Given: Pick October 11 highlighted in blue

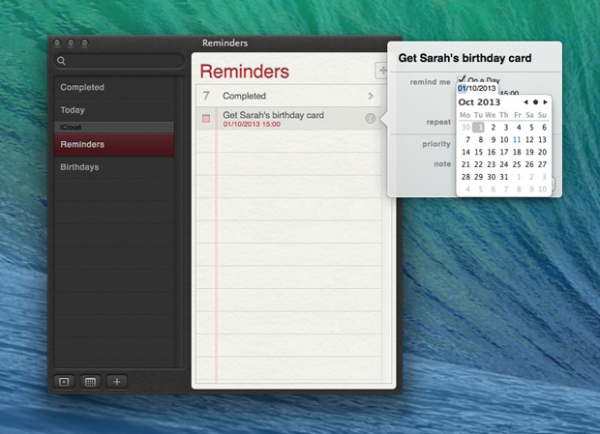Looking at the screenshot, I should (517, 140).
